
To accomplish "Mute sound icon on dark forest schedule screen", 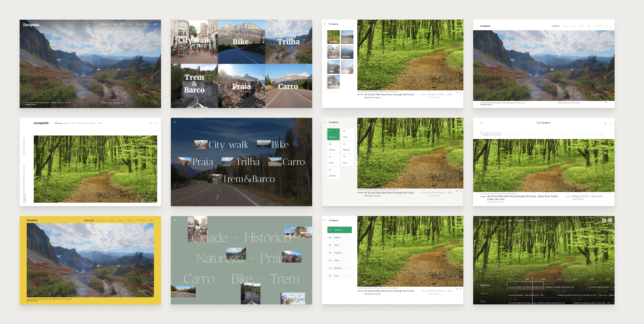I will (x=604, y=220).
